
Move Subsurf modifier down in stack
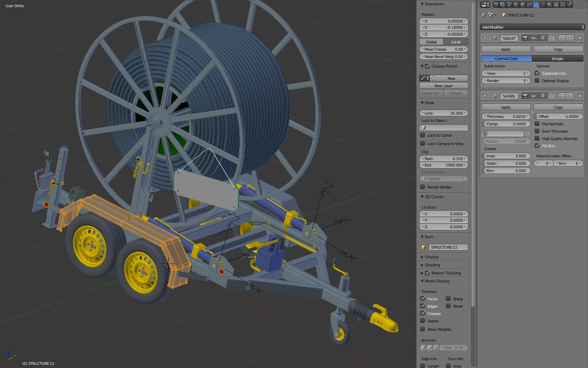pyautogui.click(x=570, y=38)
